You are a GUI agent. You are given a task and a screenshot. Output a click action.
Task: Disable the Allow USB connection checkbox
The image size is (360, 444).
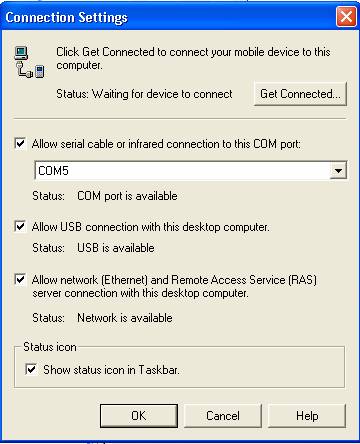pos(20,226)
